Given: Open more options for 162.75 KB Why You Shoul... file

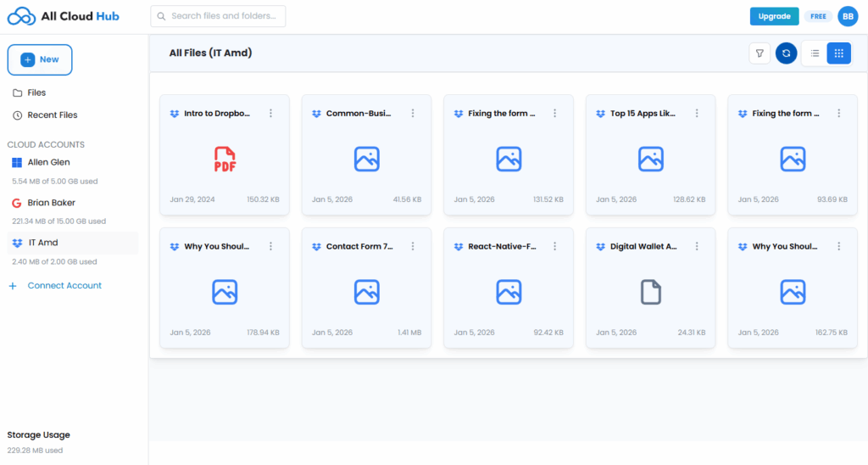Looking at the screenshot, I should [x=839, y=246].
